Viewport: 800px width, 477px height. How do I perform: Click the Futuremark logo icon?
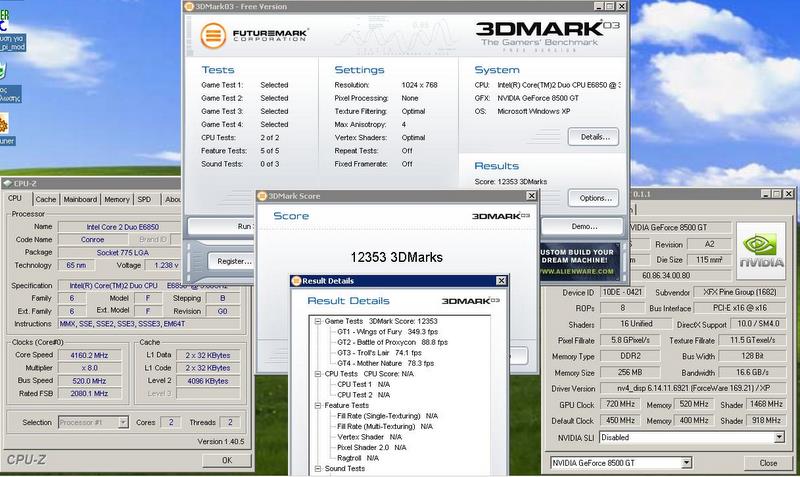tap(213, 36)
